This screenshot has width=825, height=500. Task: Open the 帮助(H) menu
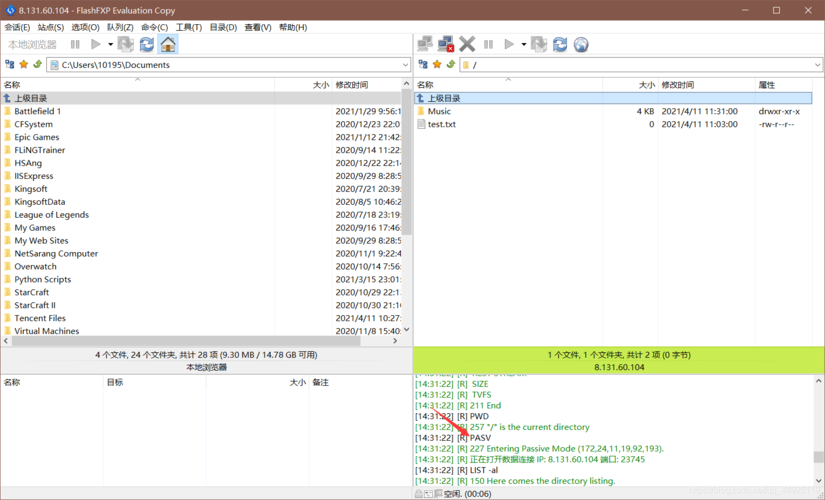coord(293,27)
